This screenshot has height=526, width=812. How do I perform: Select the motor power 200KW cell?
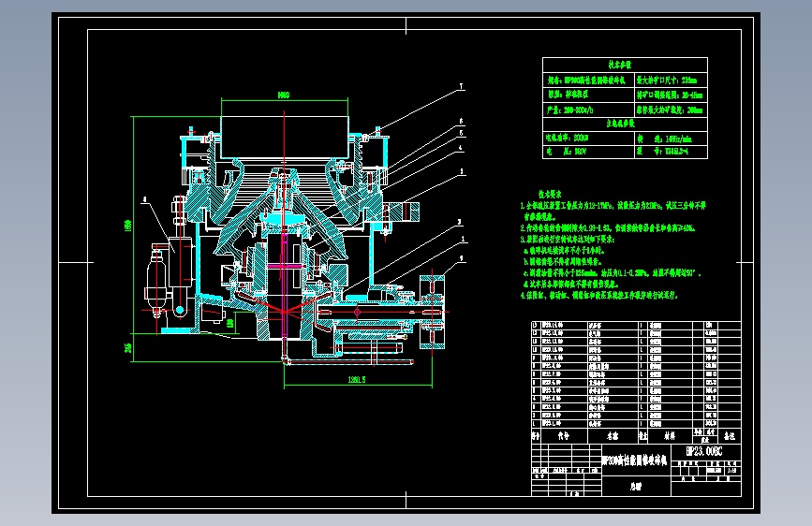coord(589,139)
